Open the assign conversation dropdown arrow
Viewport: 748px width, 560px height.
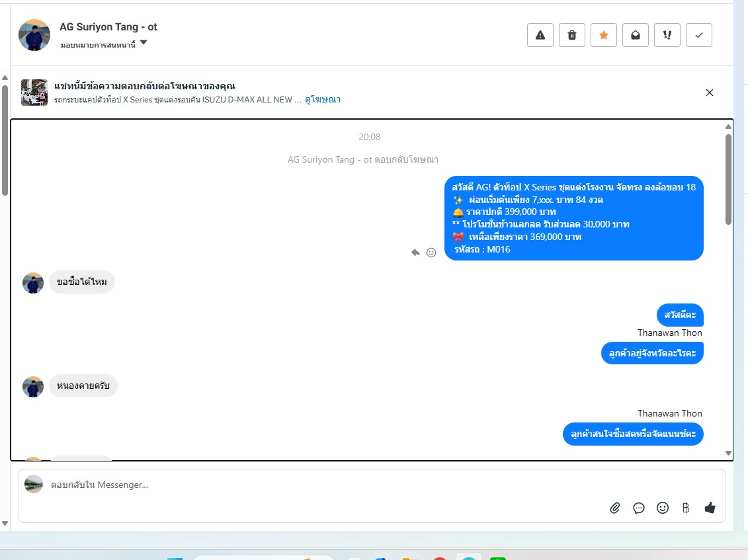pyautogui.click(x=144, y=43)
